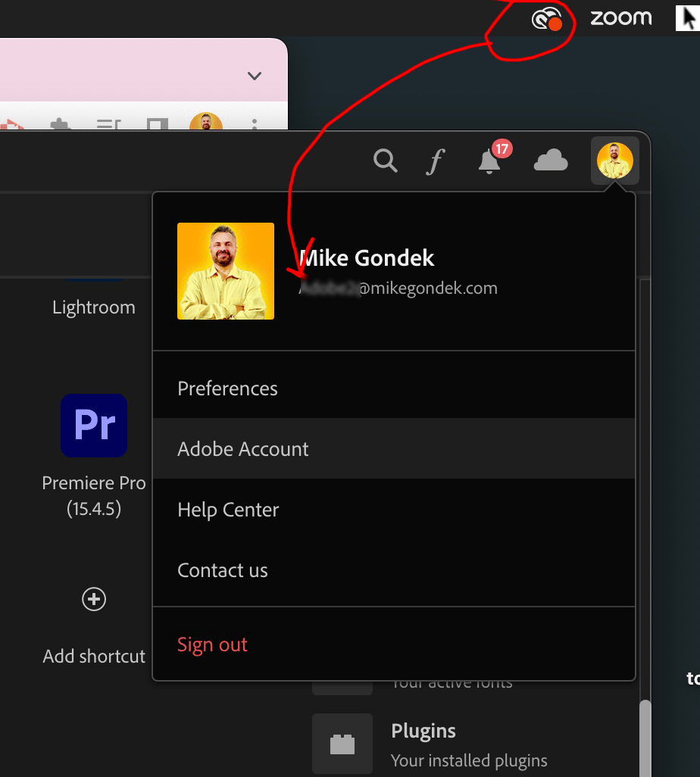Launch Premiere Pro 15.4.5

(x=94, y=426)
